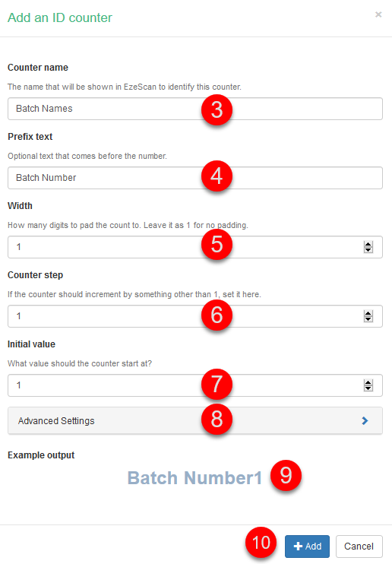Click the Cancel button
This screenshot has width=392, height=564.
tap(359, 547)
